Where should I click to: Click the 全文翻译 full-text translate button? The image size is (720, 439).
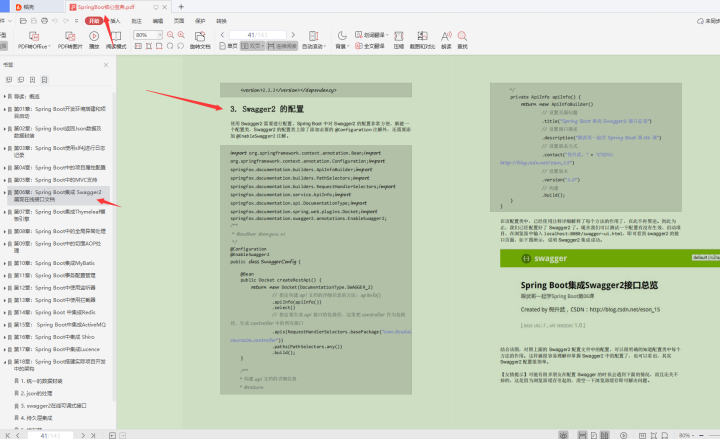tap(370, 46)
